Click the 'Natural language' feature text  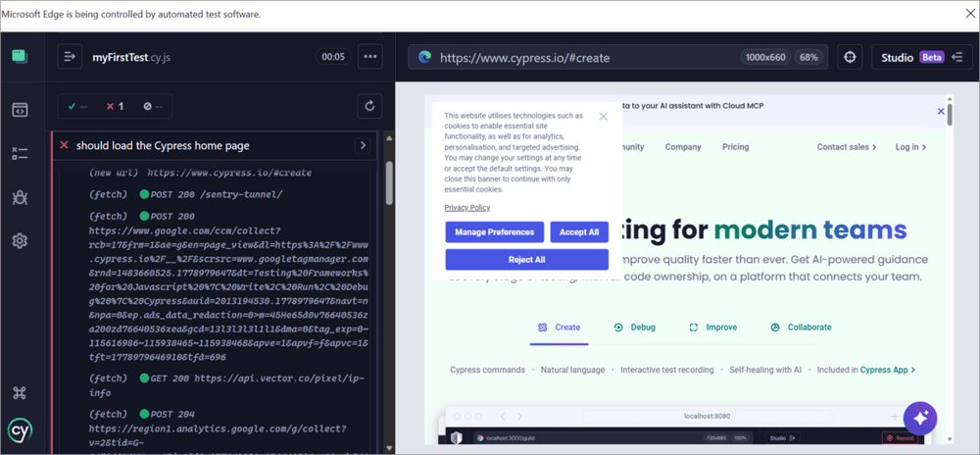click(x=572, y=370)
